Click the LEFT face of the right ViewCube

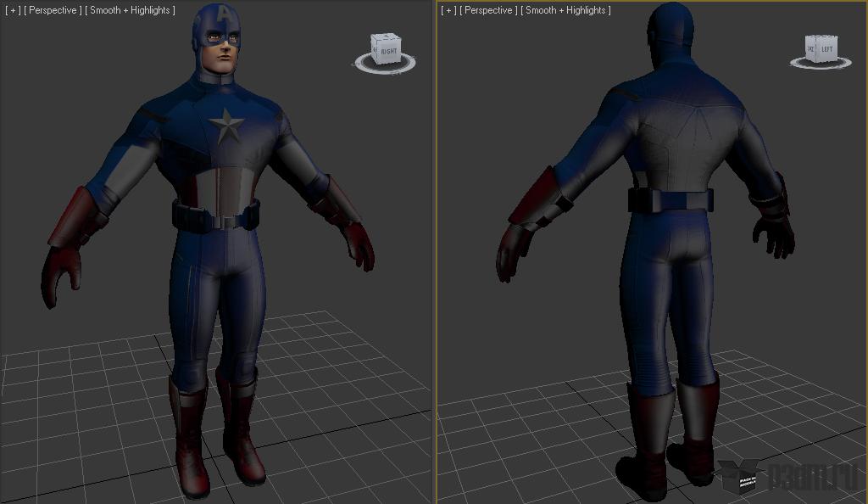pyautogui.click(x=826, y=49)
